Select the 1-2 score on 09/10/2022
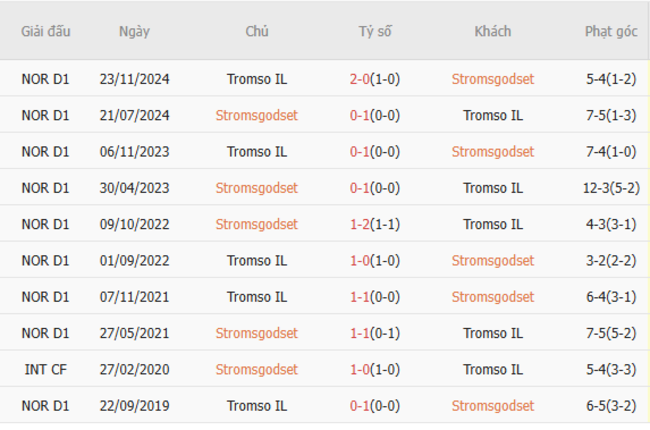Viewport: 650px width, 430px height. pyautogui.click(x=360, y=224)
